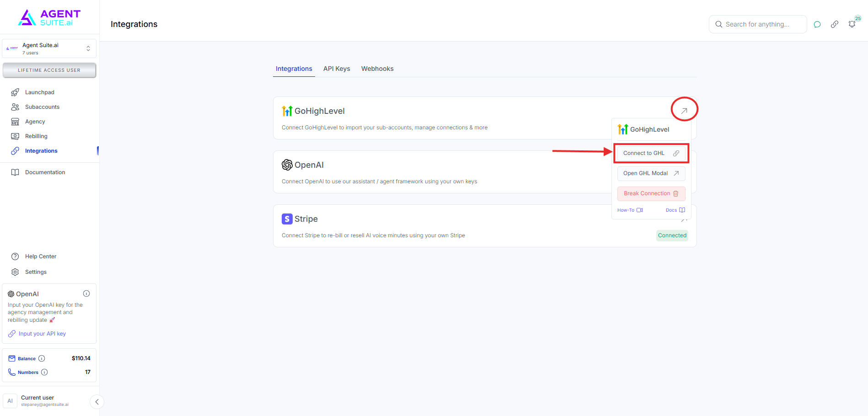
Task: Open the chat bubble icon in header
Action: pyautogui.click(x=817, y=24)
